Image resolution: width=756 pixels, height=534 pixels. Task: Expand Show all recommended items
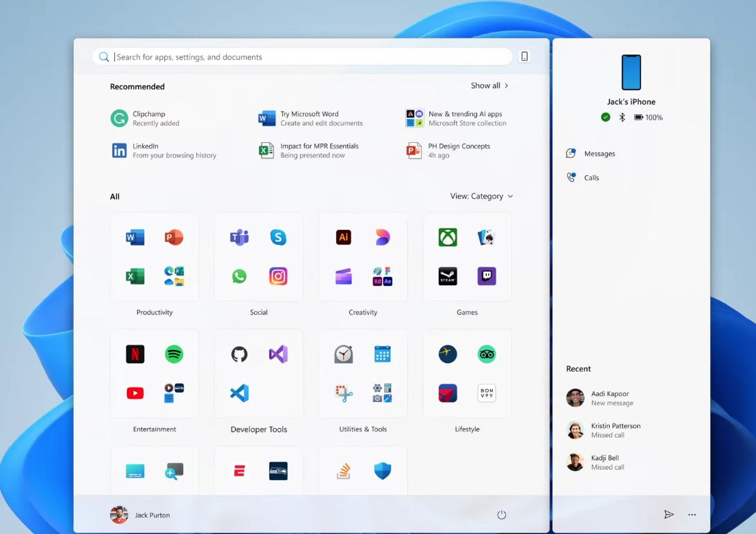point(489,86)
